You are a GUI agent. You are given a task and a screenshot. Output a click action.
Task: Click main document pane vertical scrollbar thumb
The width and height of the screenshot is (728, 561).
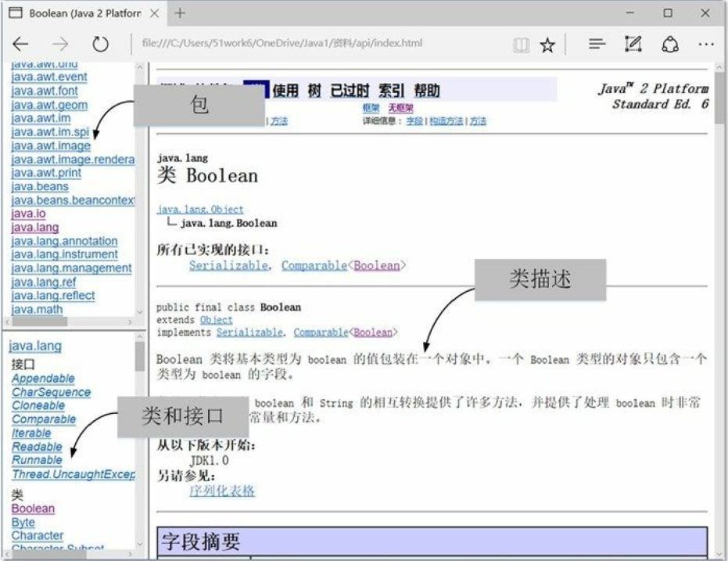(719, 97)
